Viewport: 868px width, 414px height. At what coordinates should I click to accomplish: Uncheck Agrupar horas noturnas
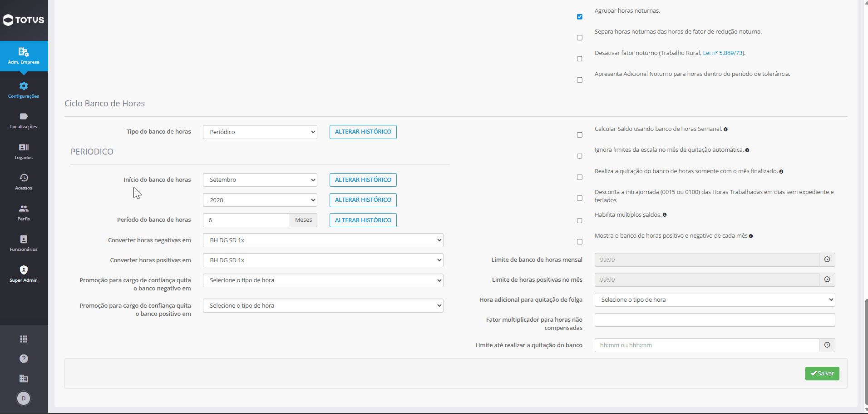pos(580,17)
